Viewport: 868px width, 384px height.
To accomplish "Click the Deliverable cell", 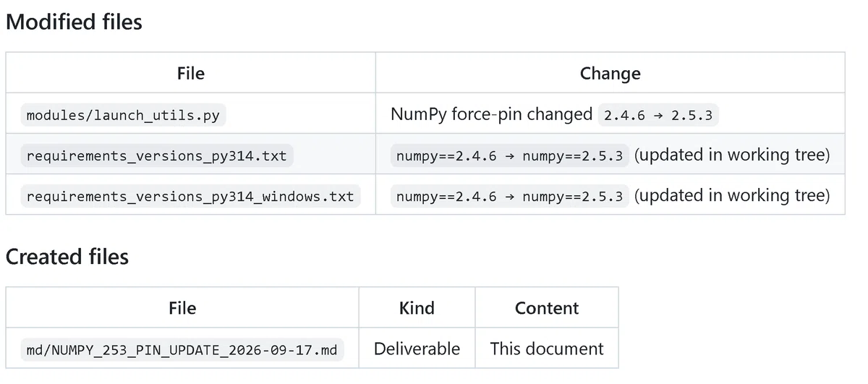I will (x=417, y=349).
